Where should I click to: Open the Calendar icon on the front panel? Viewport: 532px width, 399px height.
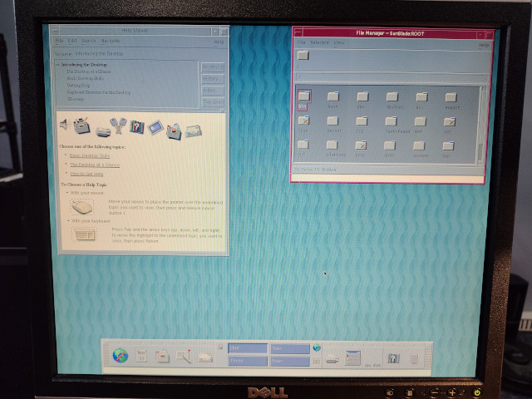click(142, 355)
